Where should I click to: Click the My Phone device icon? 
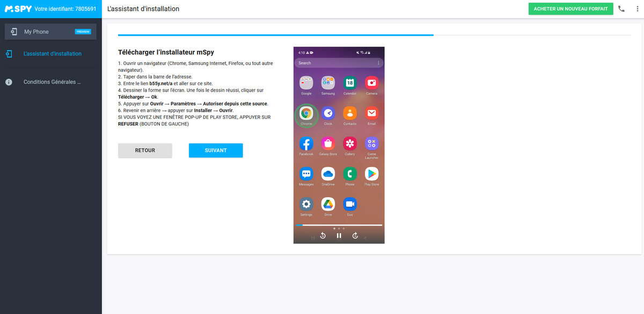click(x=14, y=32)
